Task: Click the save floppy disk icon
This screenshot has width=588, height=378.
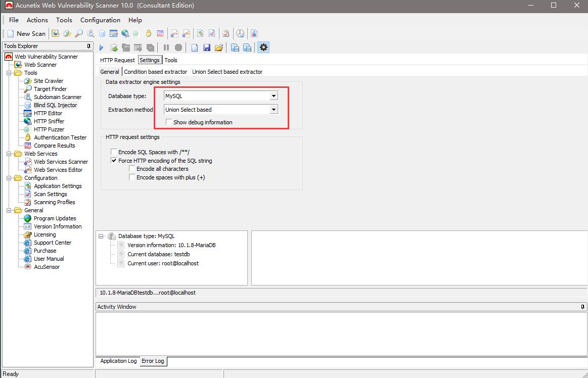Action: point(207,48)
